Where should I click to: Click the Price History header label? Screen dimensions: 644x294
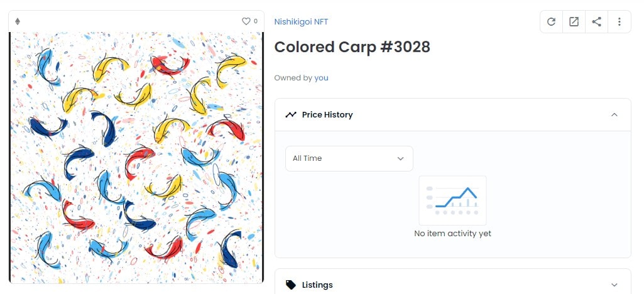pos(327,114)
